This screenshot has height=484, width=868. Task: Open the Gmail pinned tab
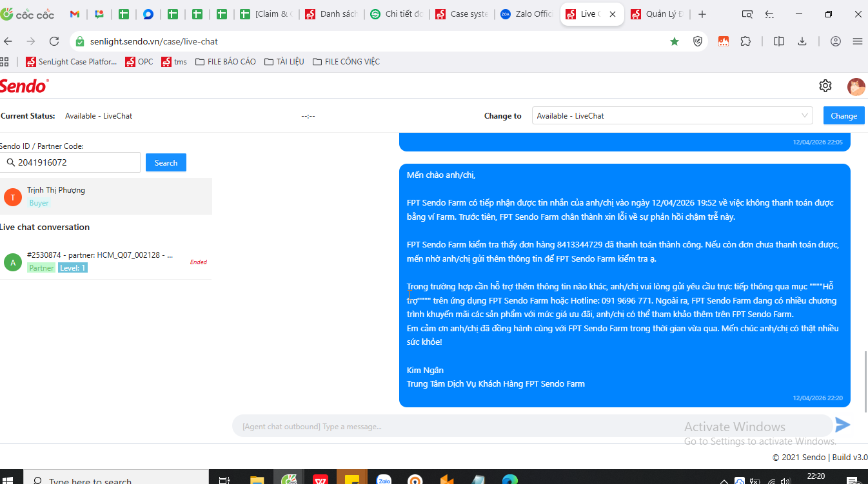pos(74,14)
